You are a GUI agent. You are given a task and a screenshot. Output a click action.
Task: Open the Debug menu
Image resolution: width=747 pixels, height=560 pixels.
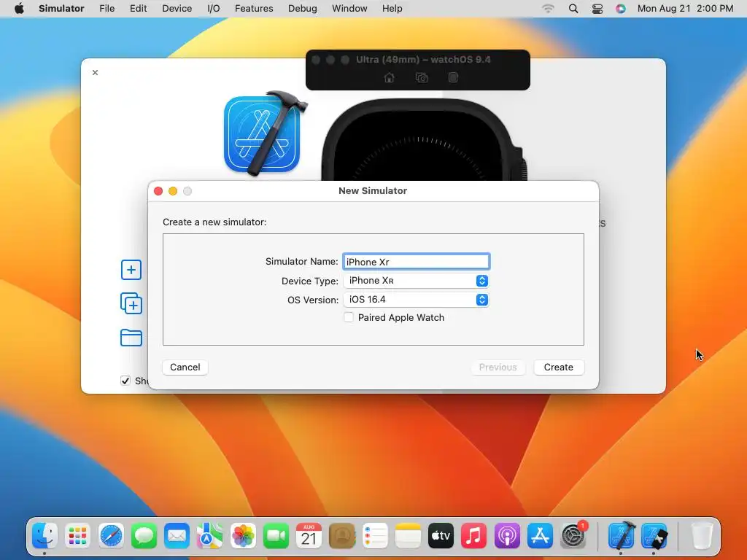click(x=303, y=9)
